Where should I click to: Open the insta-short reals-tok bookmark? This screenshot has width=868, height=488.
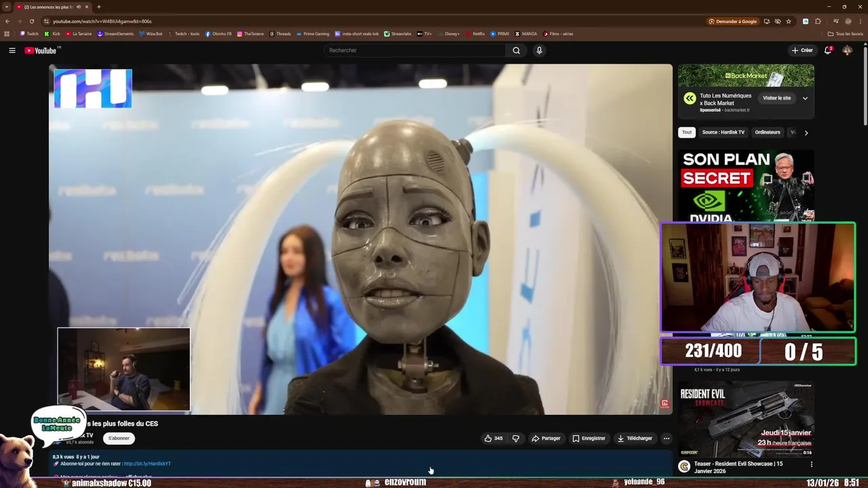pyautogui.click(x=357, y=34)
